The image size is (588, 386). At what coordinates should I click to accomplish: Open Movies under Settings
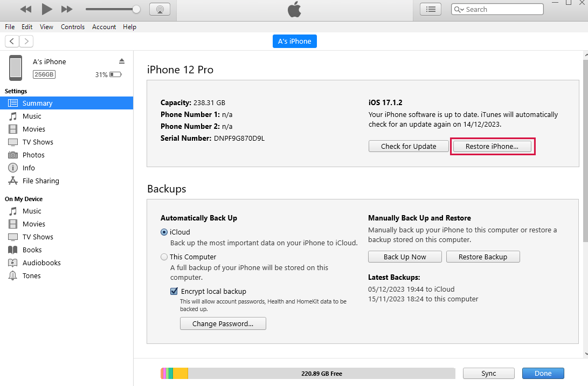[67, 129]
